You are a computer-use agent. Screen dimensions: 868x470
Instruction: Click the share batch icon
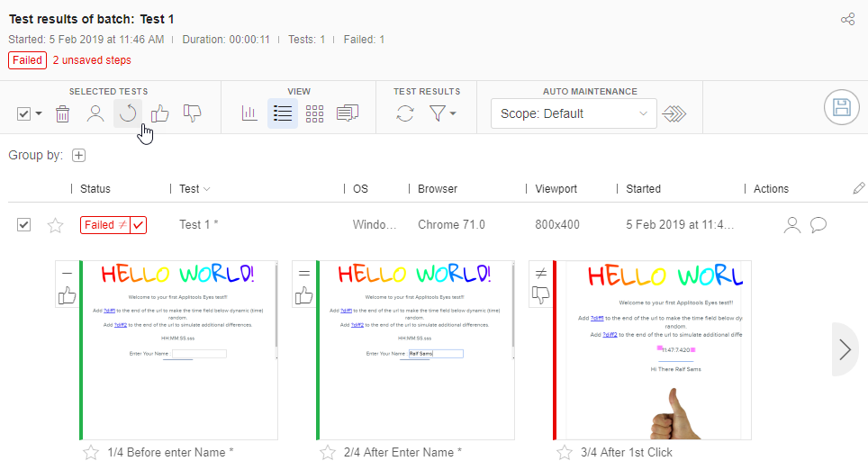(847, 19)
